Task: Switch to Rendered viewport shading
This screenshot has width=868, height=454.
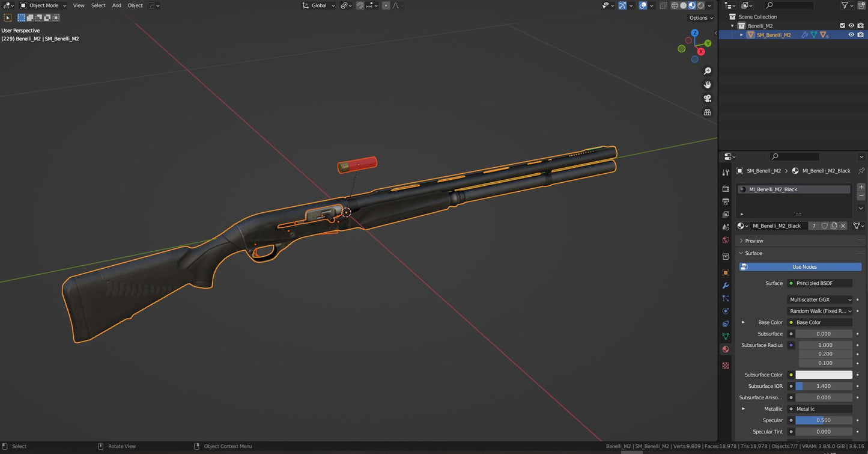Action: [x=699, y=5]
